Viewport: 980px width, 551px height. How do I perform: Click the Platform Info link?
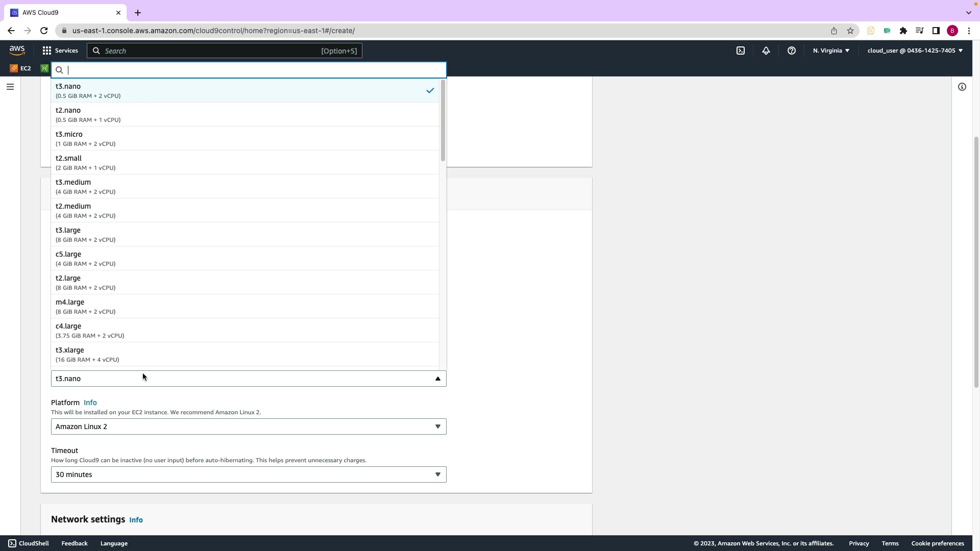tap(90, 403)
